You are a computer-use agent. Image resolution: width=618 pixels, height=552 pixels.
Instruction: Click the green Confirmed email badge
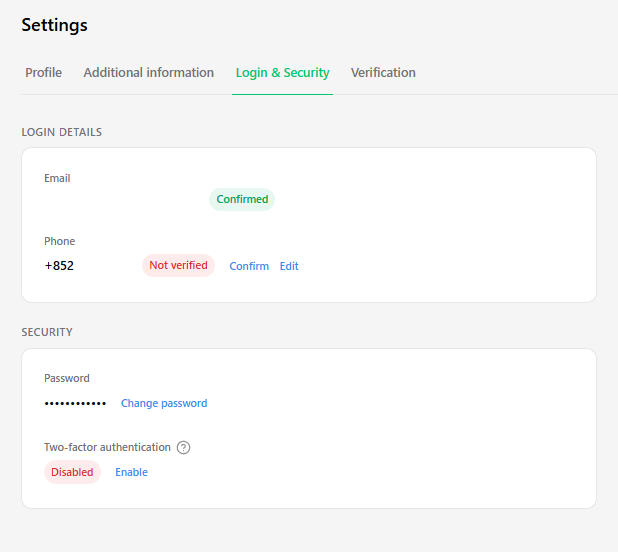242,199
